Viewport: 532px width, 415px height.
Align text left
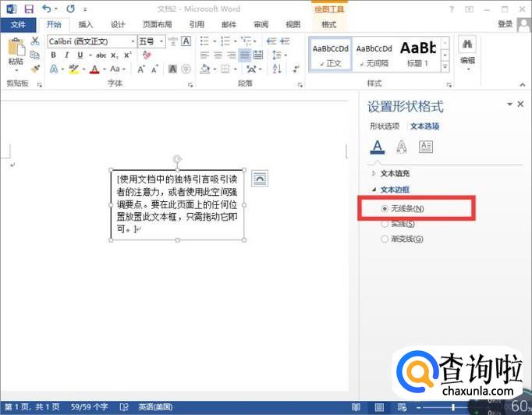coord(204,55)
